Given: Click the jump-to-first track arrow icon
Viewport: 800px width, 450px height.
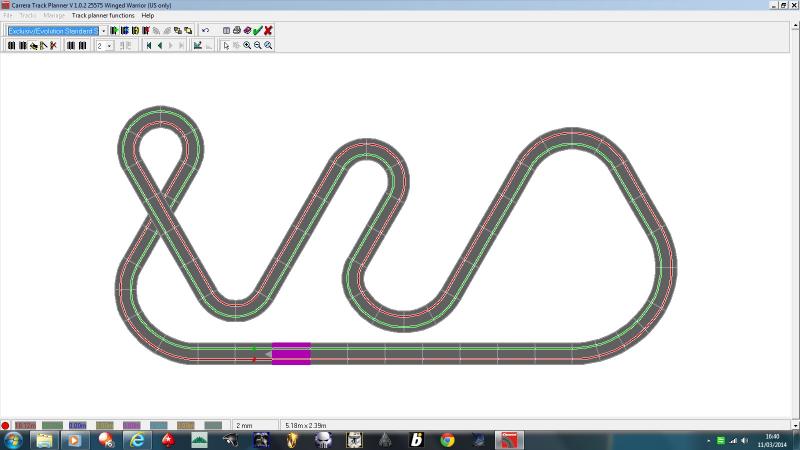Looking at the screenshot, I should click(x=148, y=45).
